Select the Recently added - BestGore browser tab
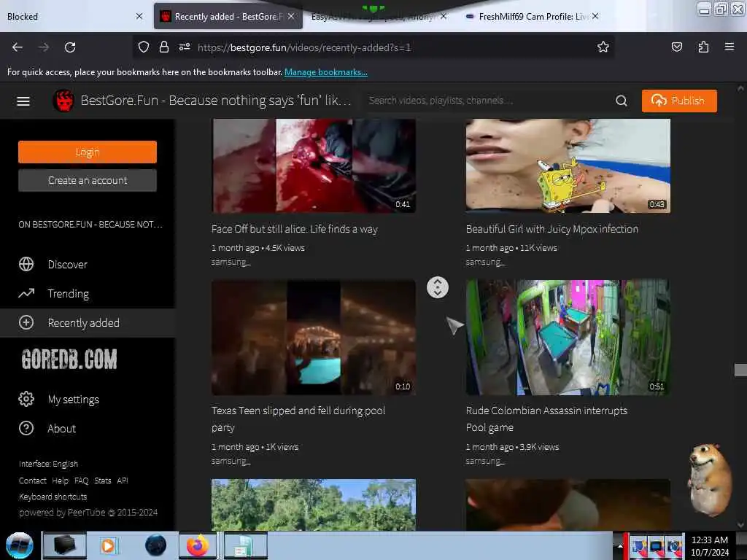The image size is (747, 560). click(x=228, y=16)
